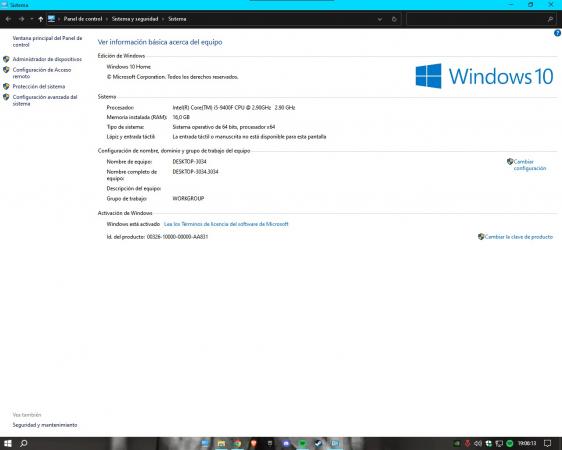Click the taskbar clock showing 19:08:13

(x=527, y=444)
